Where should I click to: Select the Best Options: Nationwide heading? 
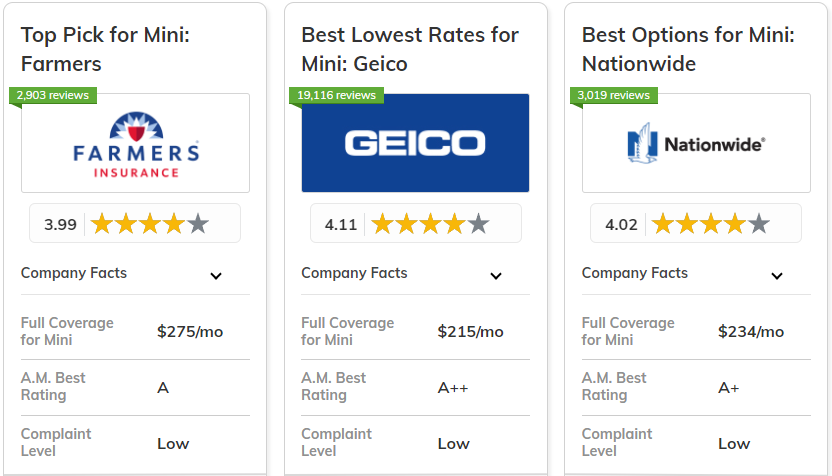pyautogui.click(x=688, y=49)
